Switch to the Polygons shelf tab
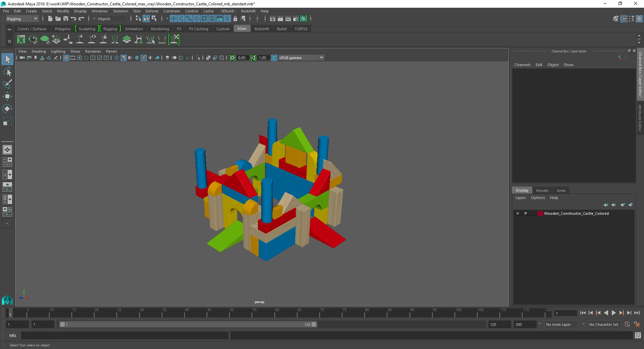This screenshot has width=644, height=349. point(63,29)
